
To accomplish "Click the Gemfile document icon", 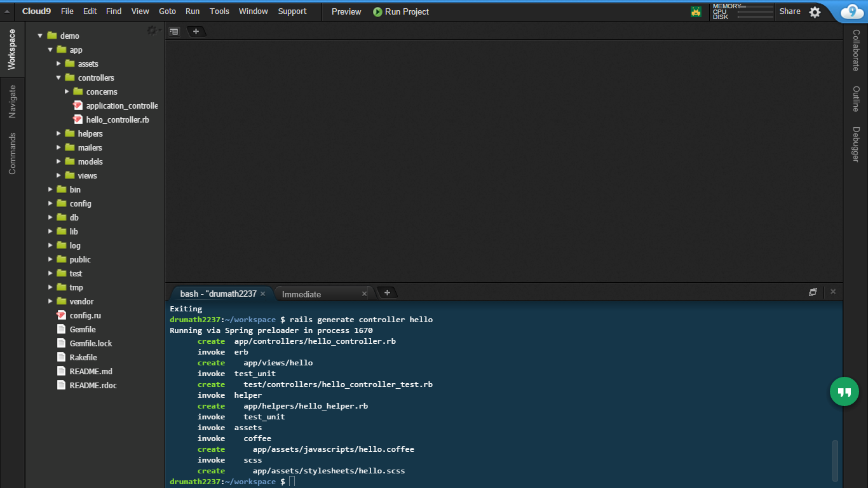I will 61,329.
